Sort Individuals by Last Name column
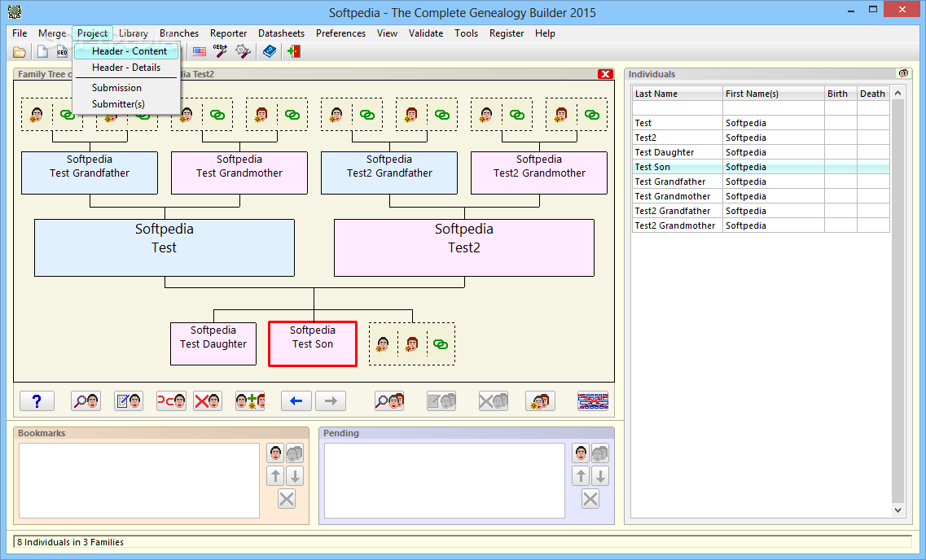Viewport: 926px width, 560px height. [x=678, y=94]
